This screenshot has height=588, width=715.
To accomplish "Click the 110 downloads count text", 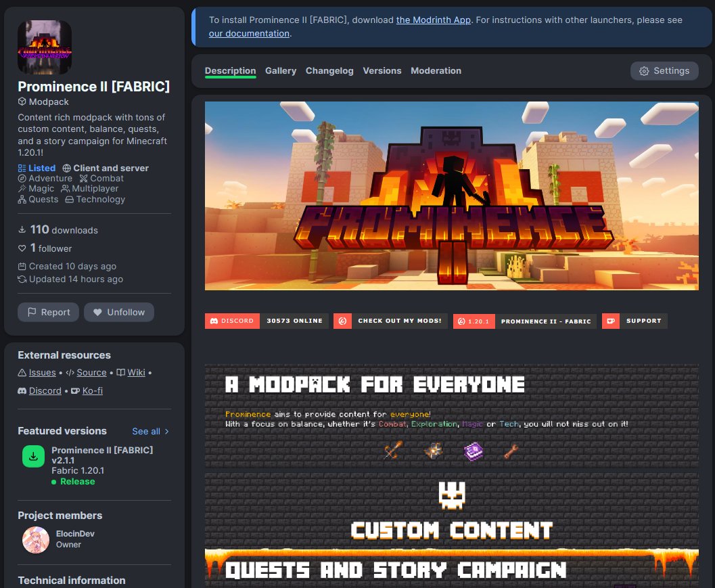I will (x=64, y=229).
